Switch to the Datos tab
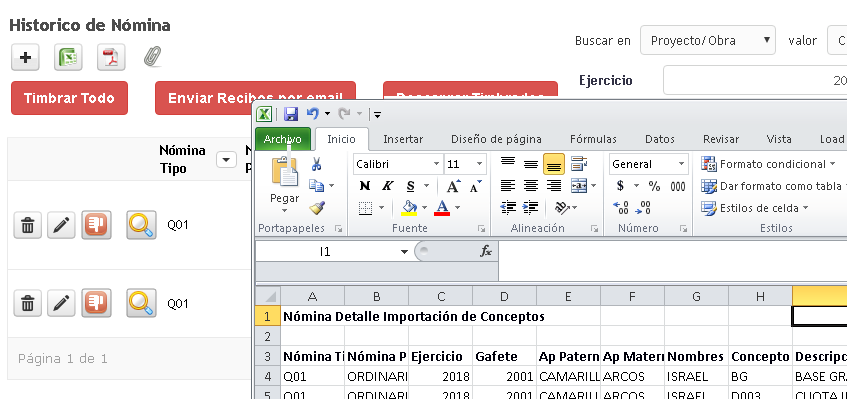847x399 pixels. pos(660,139)
